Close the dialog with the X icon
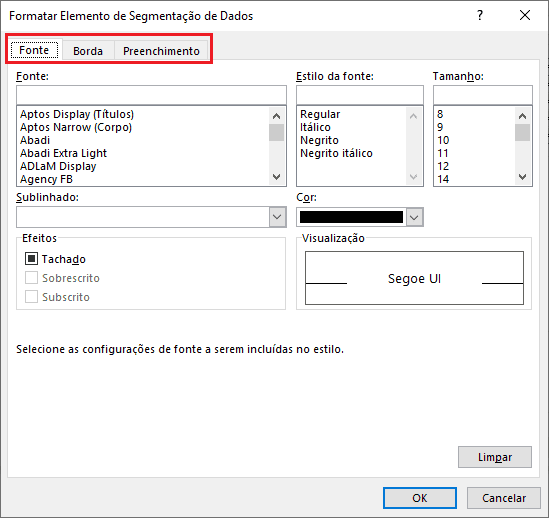The width and height of the screenshot is (549, 518). [525, 15]
